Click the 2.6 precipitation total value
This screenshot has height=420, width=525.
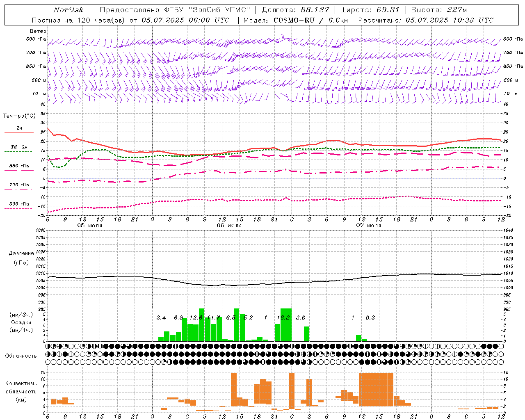(x=301, y=318)
